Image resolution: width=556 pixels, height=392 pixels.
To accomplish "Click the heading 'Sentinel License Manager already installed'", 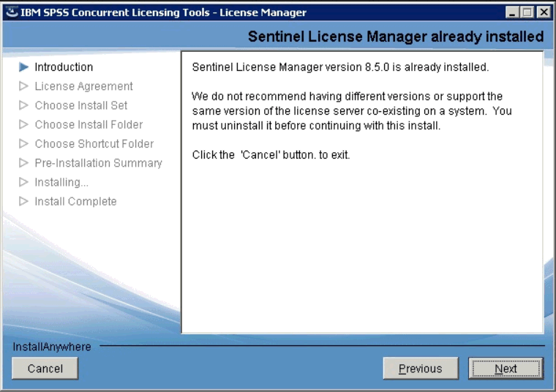I will pos(396,37).
